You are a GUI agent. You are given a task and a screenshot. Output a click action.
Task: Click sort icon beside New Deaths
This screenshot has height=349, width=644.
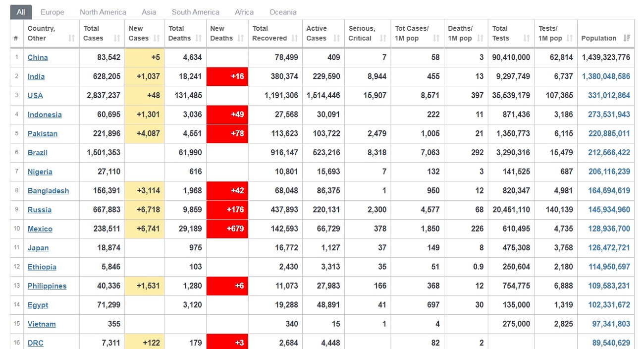pyautogui.click(x=241, y=38)
